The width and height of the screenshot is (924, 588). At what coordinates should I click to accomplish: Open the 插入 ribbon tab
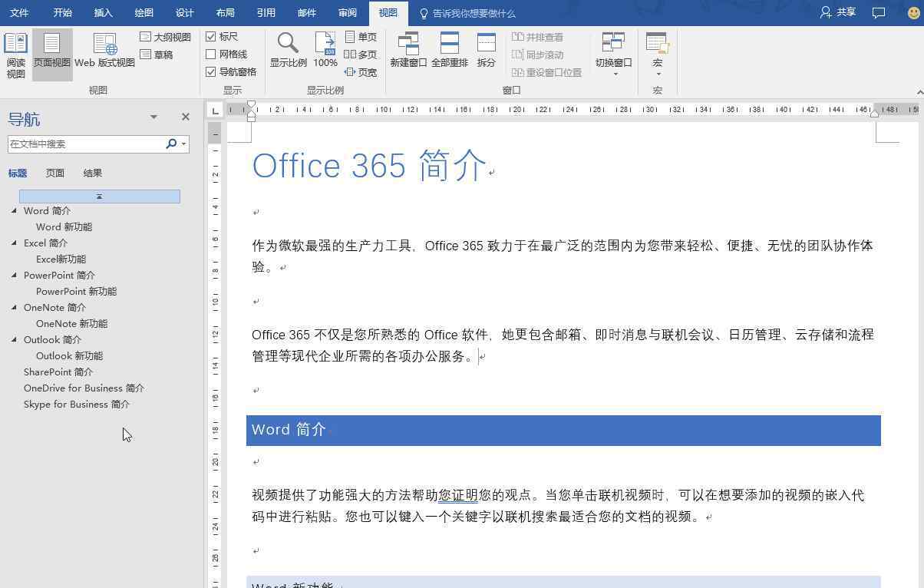(103, 13)
